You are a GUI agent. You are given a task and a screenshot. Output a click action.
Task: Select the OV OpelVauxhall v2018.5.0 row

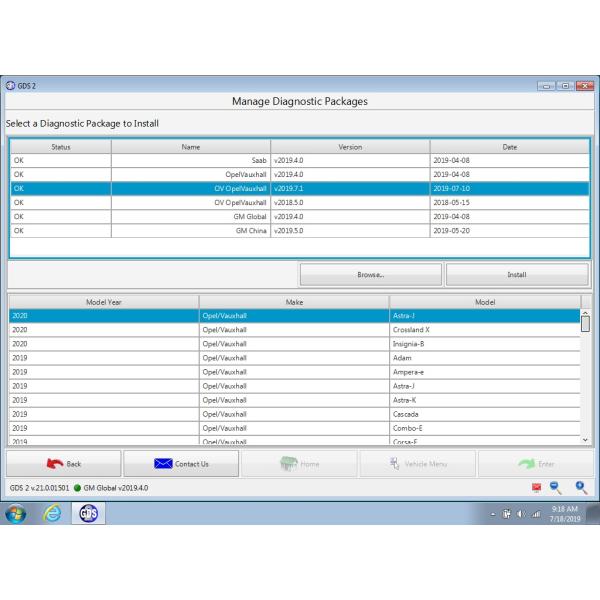coord(300,202)
